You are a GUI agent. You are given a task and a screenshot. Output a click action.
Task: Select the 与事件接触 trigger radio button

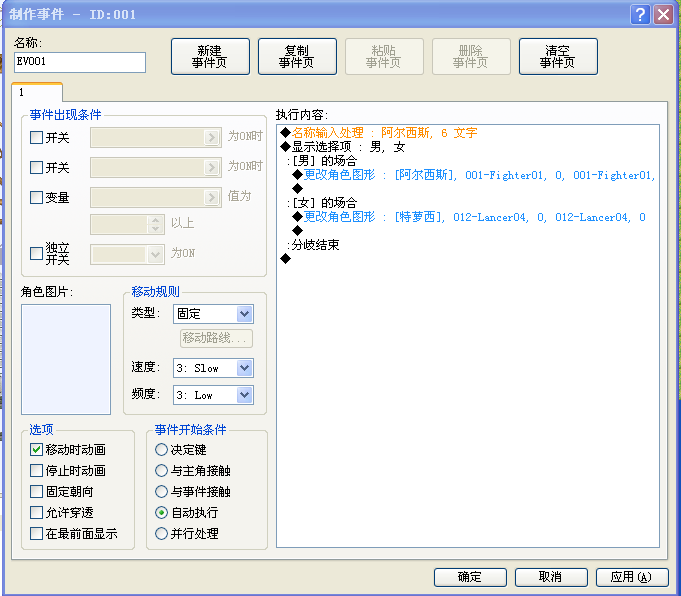click(161, 491)
